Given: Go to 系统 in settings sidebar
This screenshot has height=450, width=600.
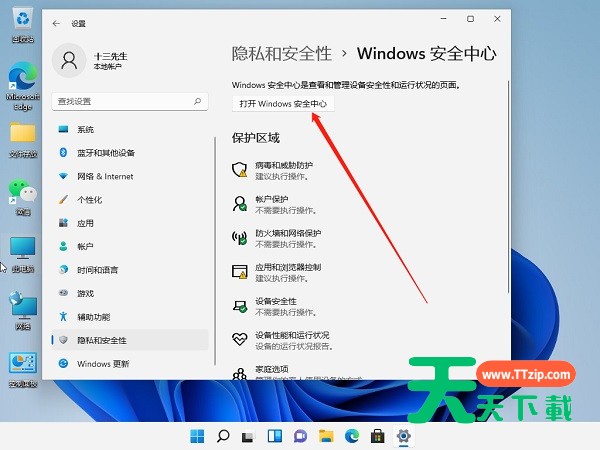Looking at the screenshot, I should [x=86, y=130].
